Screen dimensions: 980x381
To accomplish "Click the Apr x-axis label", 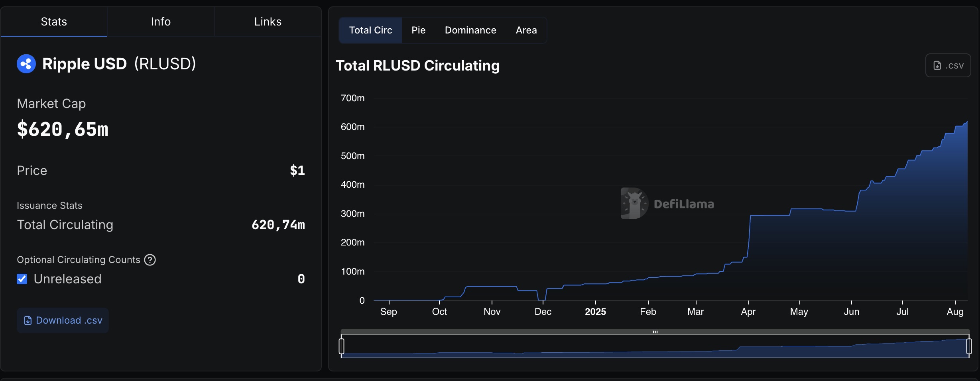I will point(748,312).
